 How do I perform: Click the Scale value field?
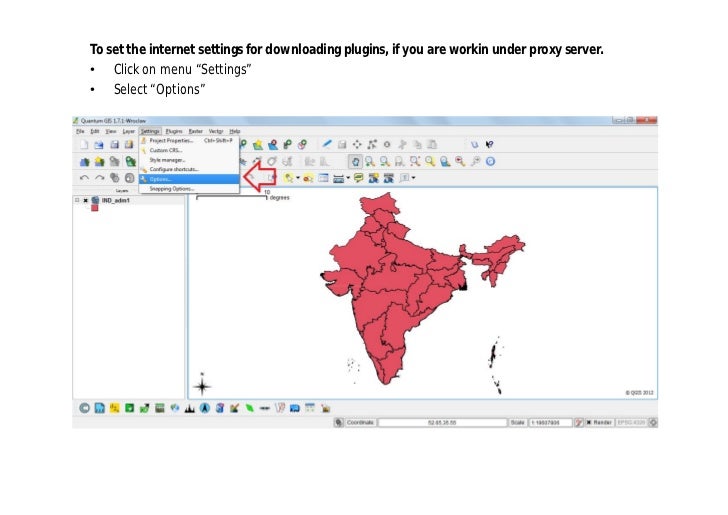[x=550, y=423]
